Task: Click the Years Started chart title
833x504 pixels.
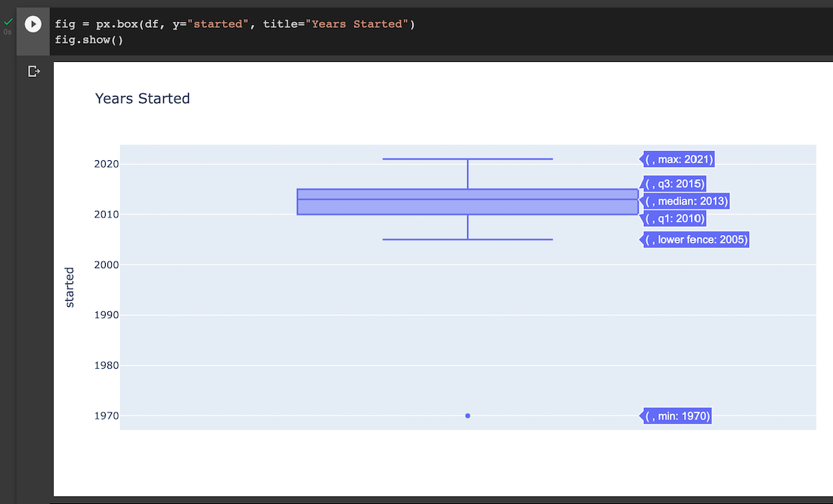Action: point(142,98)
